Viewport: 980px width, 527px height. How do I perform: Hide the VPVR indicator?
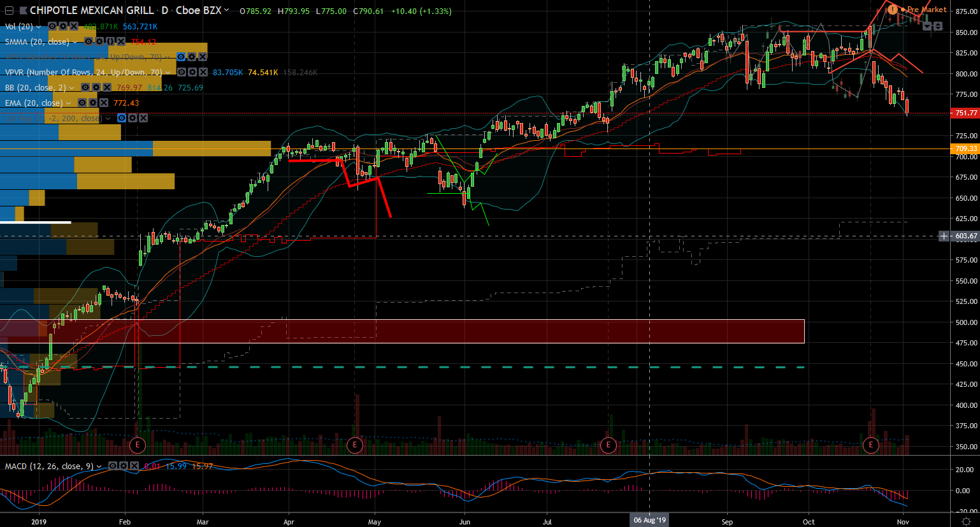(182, 72)
